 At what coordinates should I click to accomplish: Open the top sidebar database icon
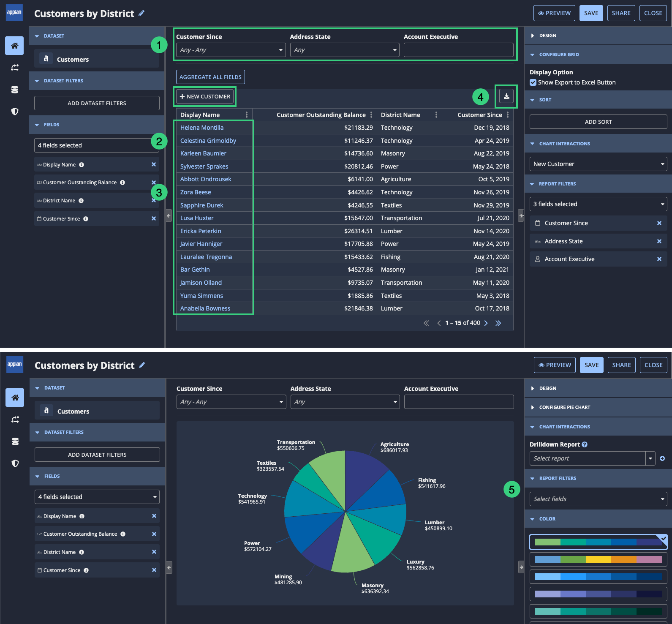[x=15, y=90]
